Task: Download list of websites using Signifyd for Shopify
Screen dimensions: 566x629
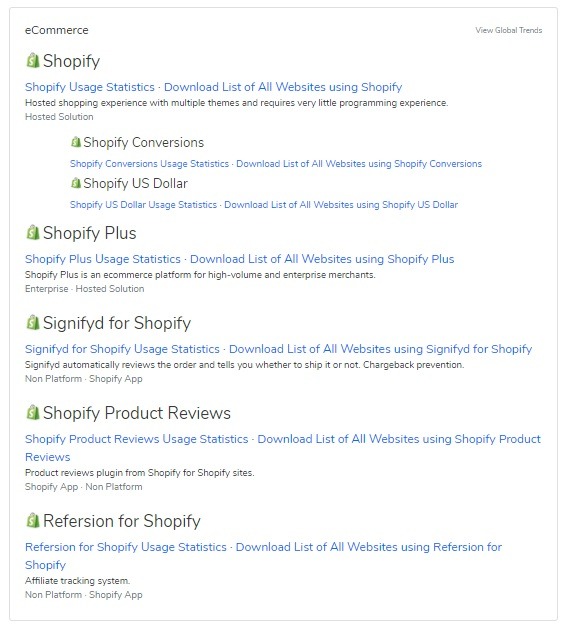Action: (380, 349)
